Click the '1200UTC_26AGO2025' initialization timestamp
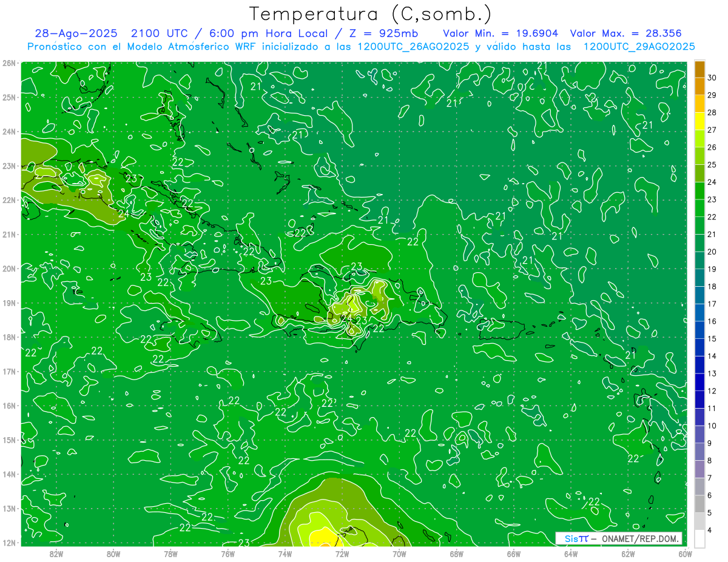The height and width of the screenshot is (562, 728). pyautogui.click(x=414, y=47)
